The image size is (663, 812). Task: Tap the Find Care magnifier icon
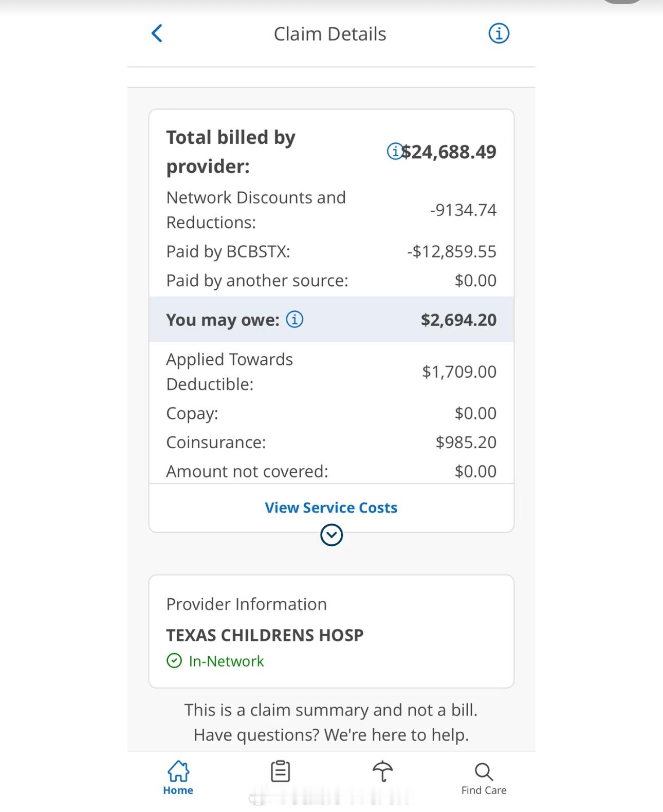(x=484, y=771)
